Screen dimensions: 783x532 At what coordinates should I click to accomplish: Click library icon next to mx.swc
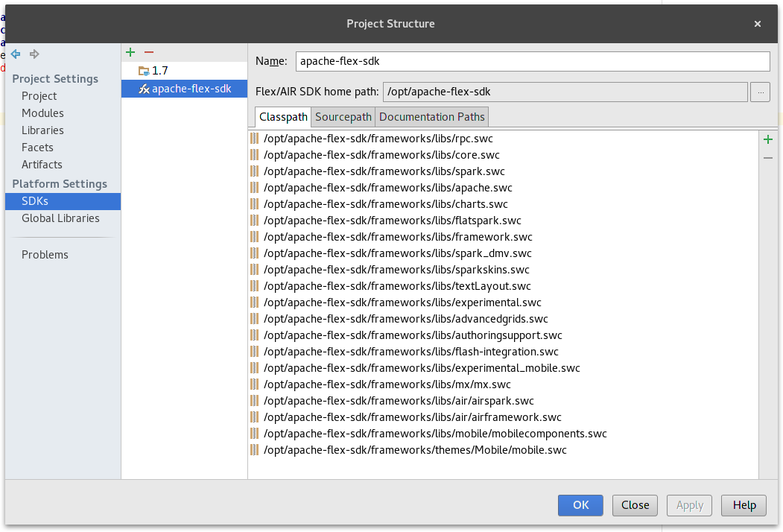[255, 384]
